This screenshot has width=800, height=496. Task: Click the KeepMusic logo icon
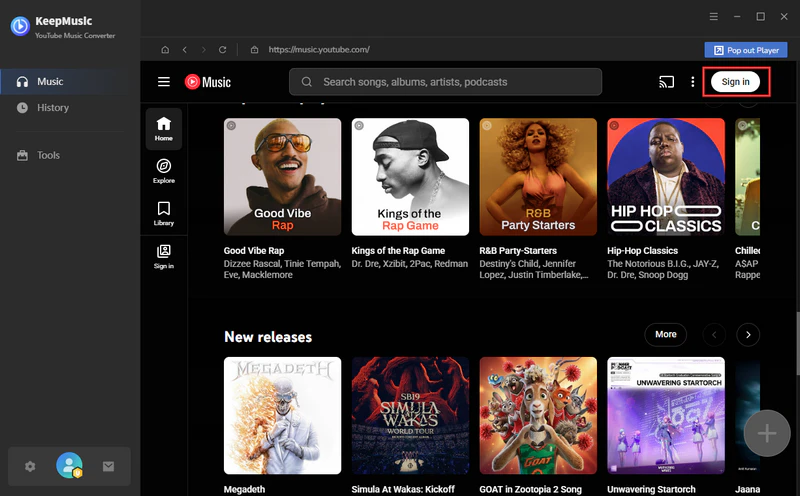point(20,26)
